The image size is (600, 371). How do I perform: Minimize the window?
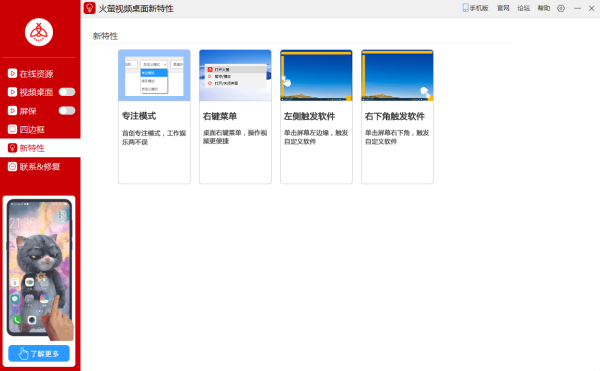[x=577, y=8]
